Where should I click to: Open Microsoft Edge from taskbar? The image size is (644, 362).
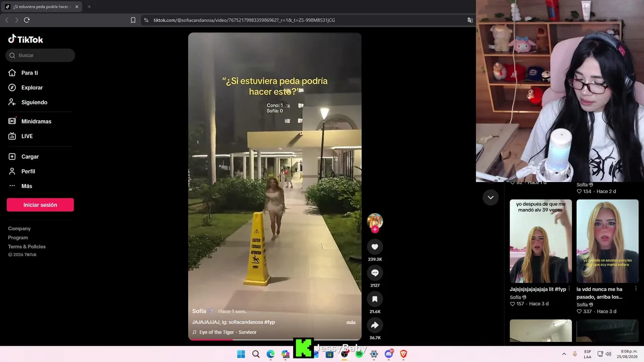click(271, 354)
